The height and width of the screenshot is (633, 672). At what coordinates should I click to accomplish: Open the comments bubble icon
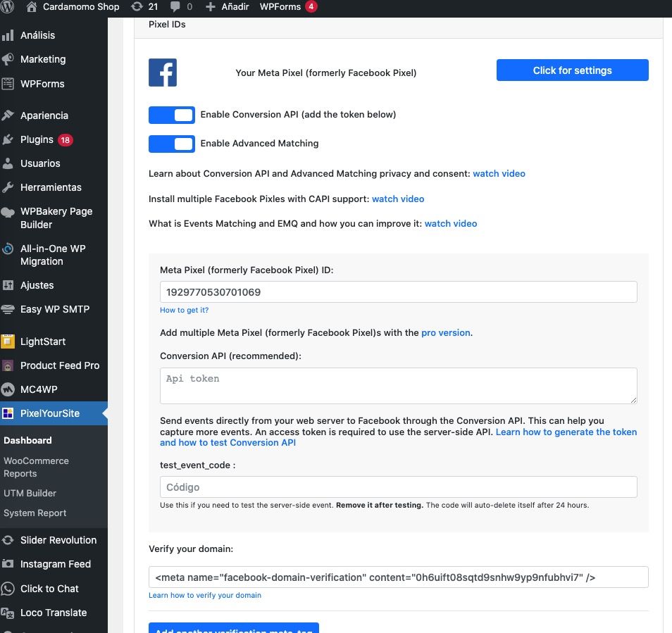tap(175, 6)
